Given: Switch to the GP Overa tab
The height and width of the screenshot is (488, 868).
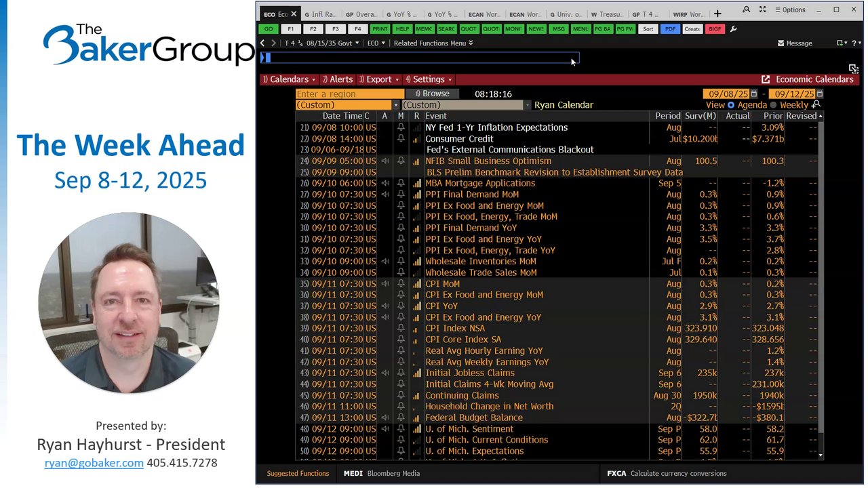Looking at the screenshot, I should pyautogui.click(x=361, y=14).
